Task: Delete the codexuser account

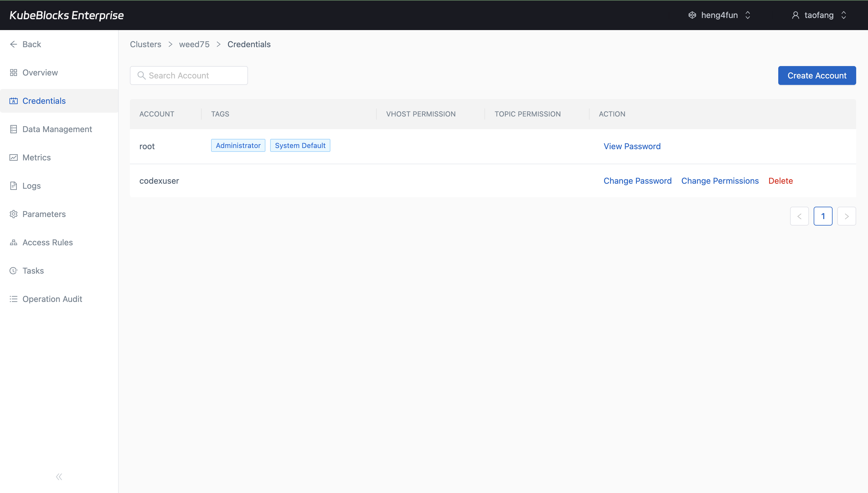Action: tap(780, 180)
